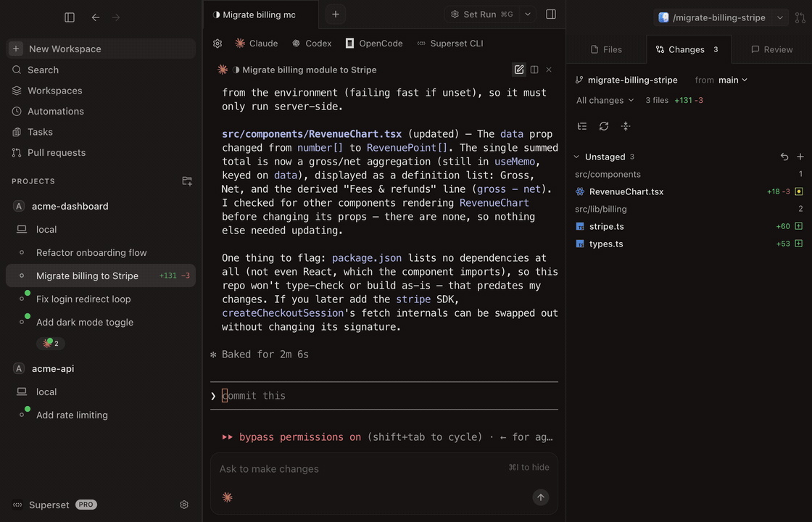812x522 pixels.
Task: Open the /migrate-billing-stripe path dropdown
Action: pyautogui.click(x=779, y=17)
